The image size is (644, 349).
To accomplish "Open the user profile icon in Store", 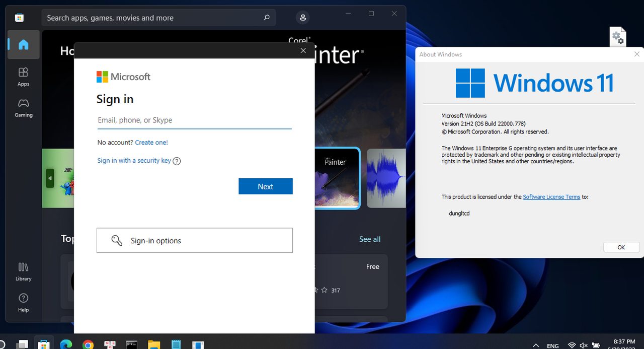I will pyautogui.click(x=302, y=18).
